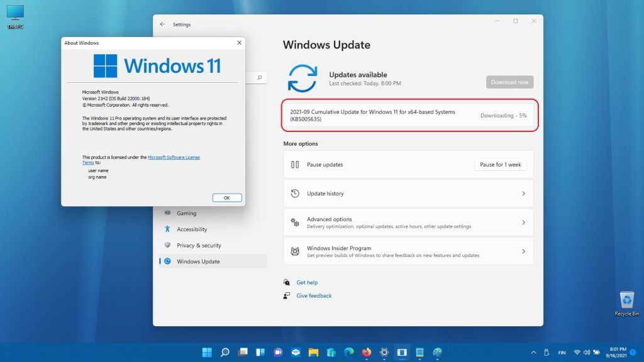Screen dimensions: 644x362
Task: Expand the Update history section chevron
Action: [523, 194]
